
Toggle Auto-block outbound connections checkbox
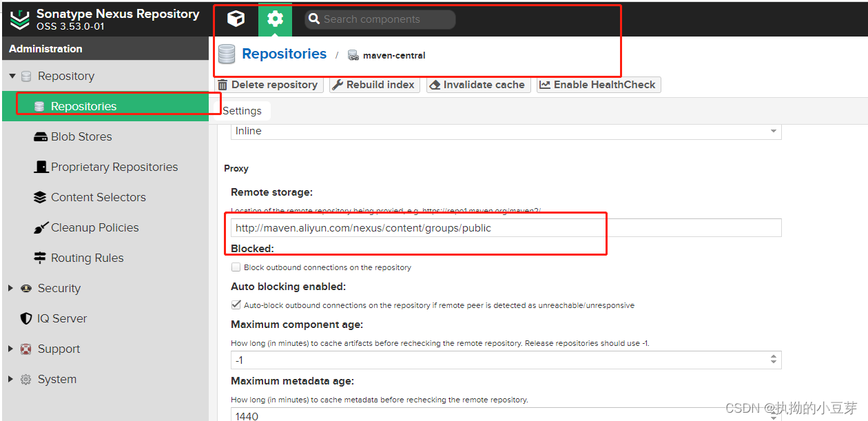[x=236, y=305]
